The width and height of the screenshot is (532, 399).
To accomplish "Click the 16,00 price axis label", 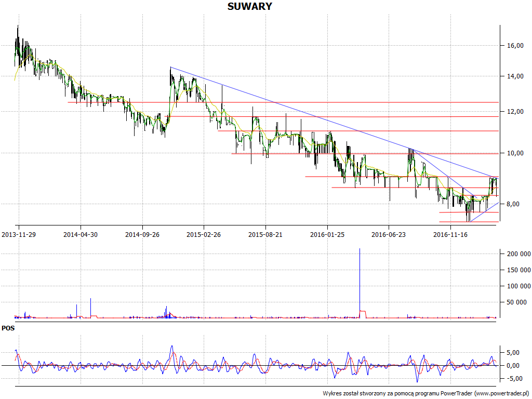I will click(515, 46).
